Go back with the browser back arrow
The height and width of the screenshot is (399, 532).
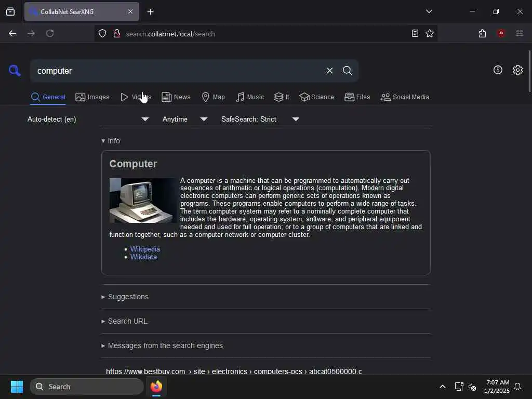click(x=12, y=33)
